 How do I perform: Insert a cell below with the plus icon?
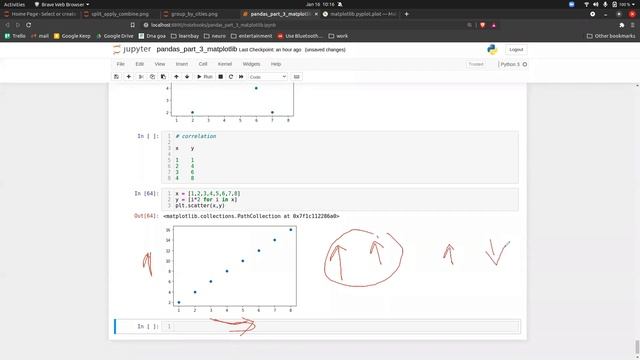click(129, 77)
